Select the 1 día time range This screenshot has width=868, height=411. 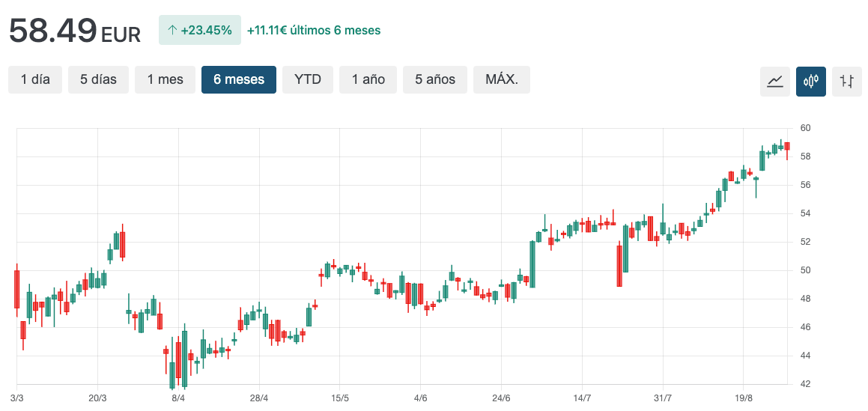pyautogui.click(x=35, y=79)
